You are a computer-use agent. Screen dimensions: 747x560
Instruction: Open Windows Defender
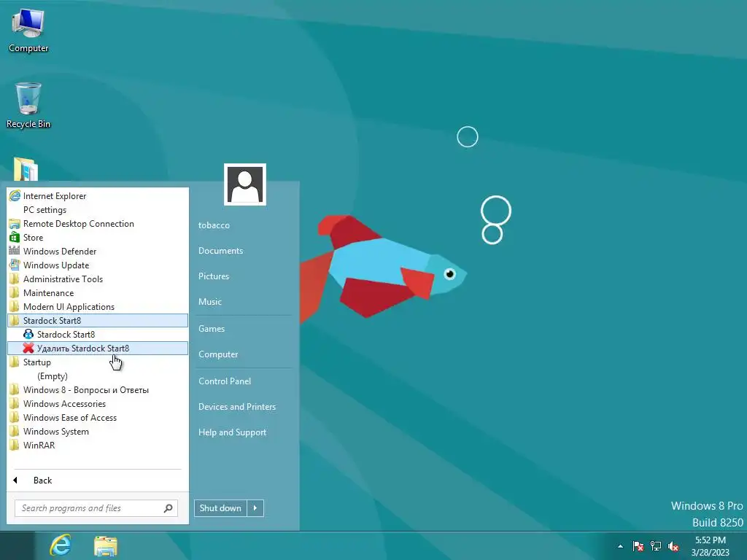(x=98, y=251)
